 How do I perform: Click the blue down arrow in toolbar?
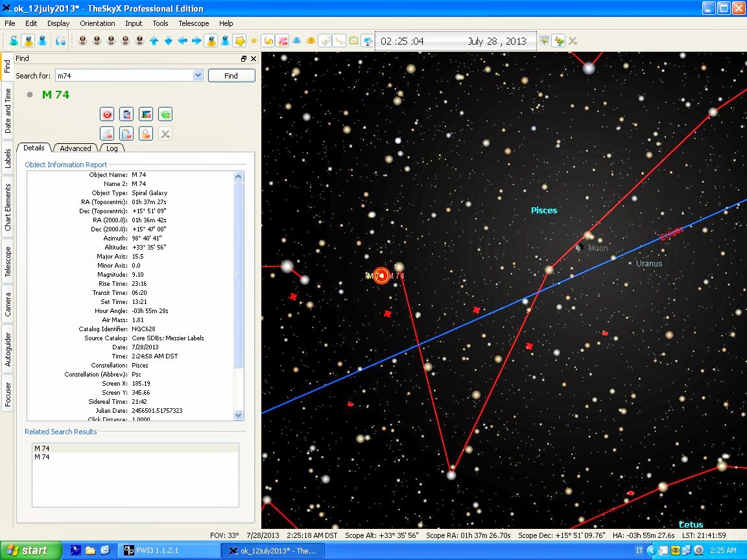168,41
